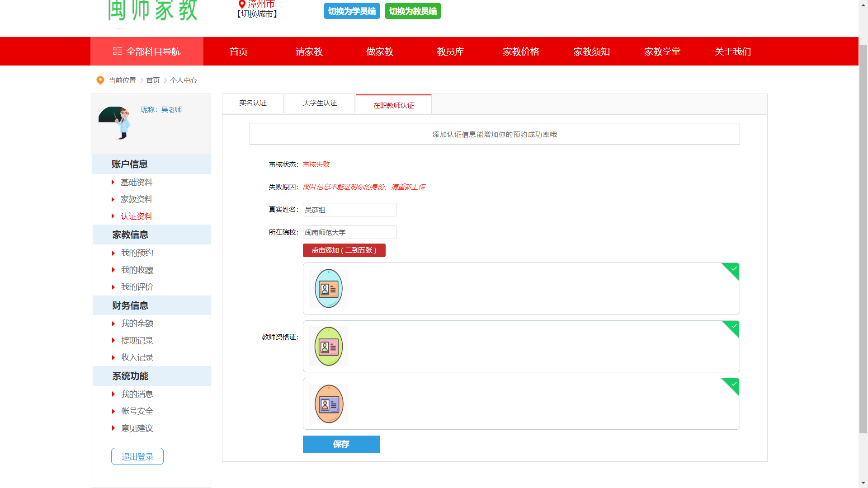The width and height of the screenshot is (868, 488).
Task: Click the grid icon beside 全部科目导航
Action: (117, 52)
